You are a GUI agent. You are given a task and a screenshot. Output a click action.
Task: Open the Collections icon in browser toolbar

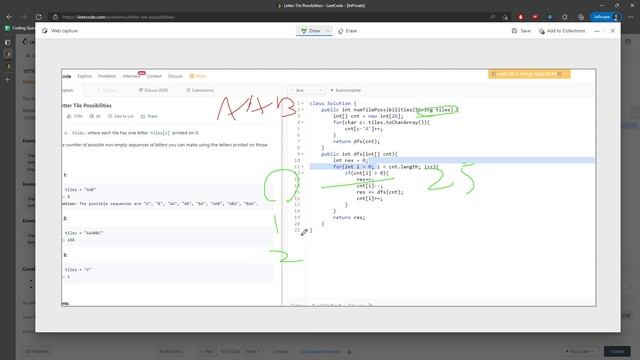[x=580, y=17]
